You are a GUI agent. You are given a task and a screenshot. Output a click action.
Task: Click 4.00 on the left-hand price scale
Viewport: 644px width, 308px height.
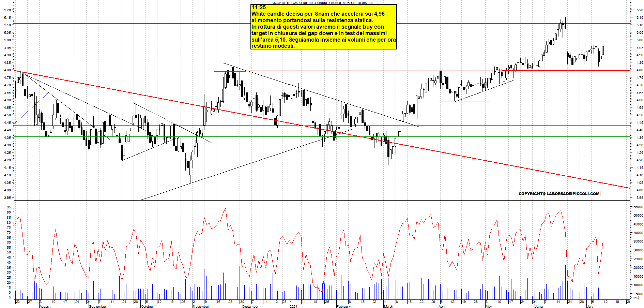(x=7, y=190)
